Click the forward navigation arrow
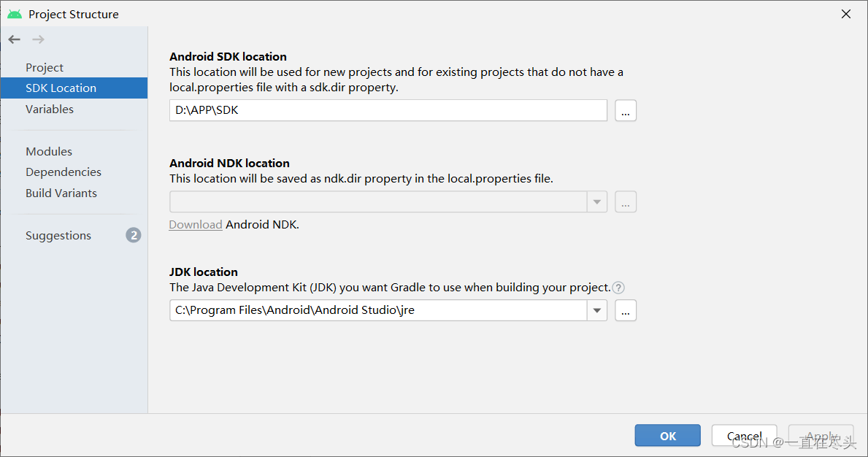The height and width of the screenshot is (457, 868). (x=38, y=39)
